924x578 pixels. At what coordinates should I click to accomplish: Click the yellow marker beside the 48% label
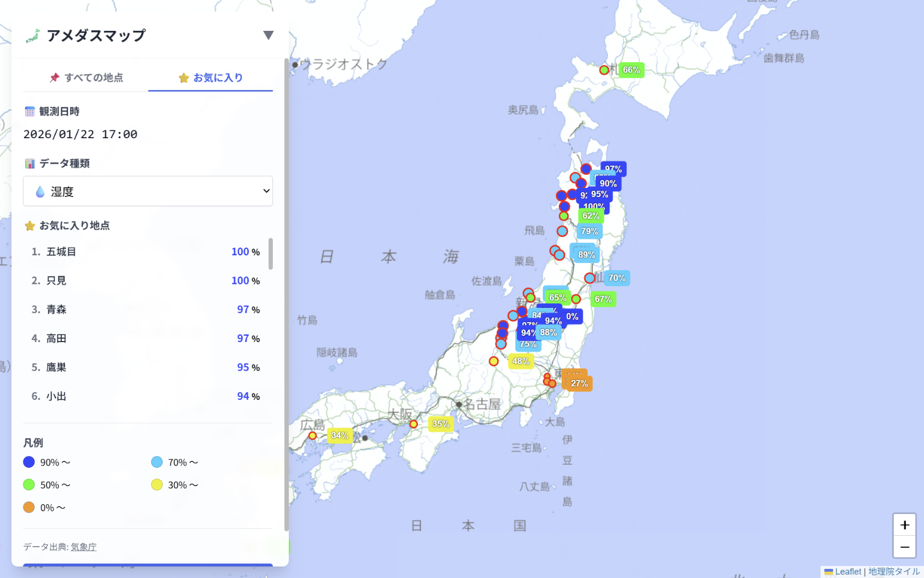pyautogui.click(x=494, y=362)
